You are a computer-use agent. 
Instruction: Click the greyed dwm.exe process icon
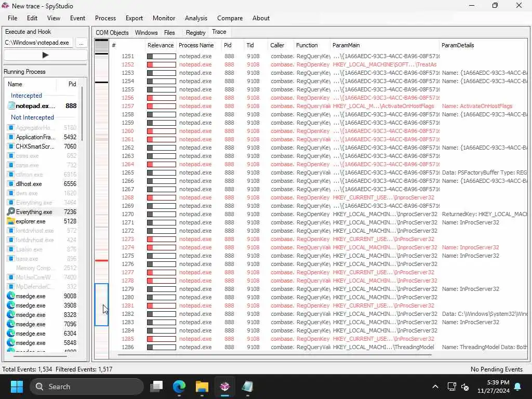tap(10, 193)
